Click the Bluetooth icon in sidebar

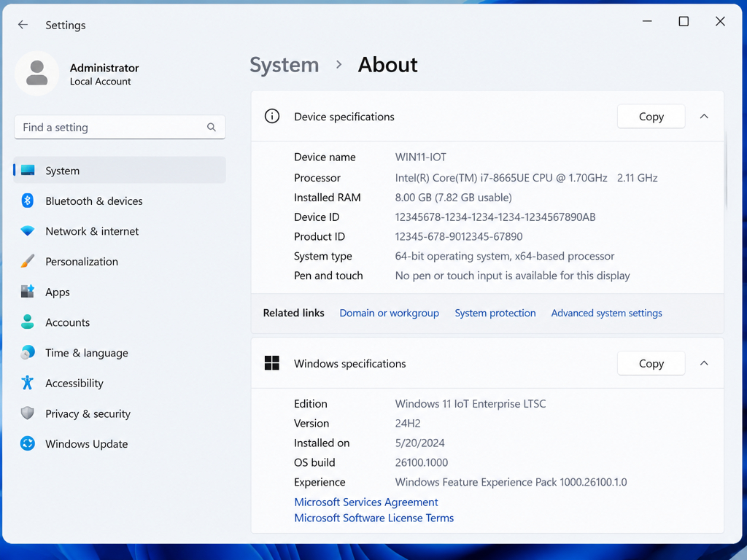28,201
